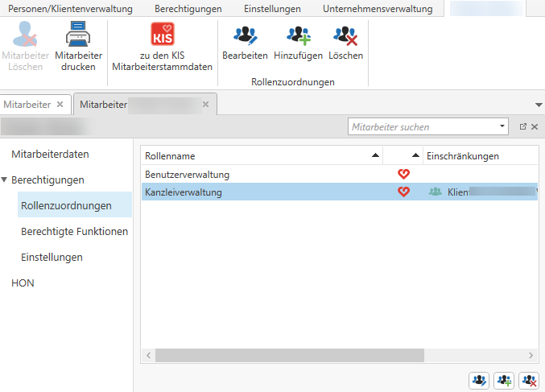Click the Löschen icon in the ribbon
Screen dimensions: 545x392
(x=345, y=35)
